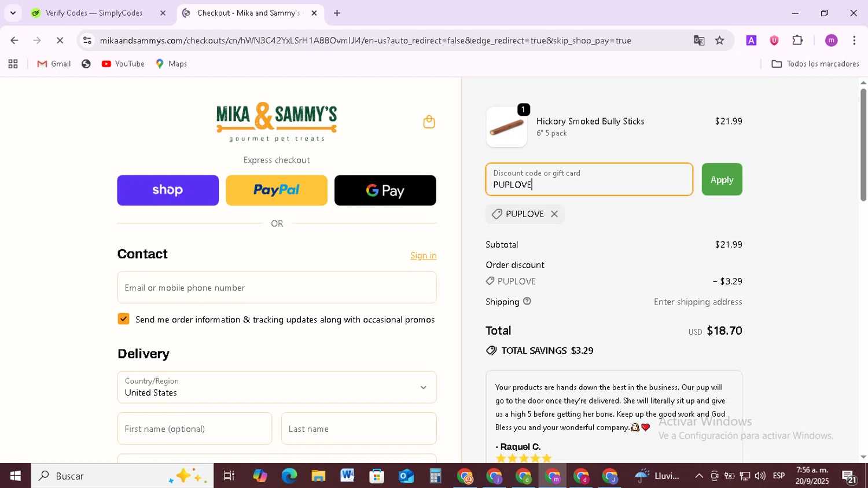868x488 pixels.
Task: Open the YouTube bookmark
Action: [x=123, y=64]
